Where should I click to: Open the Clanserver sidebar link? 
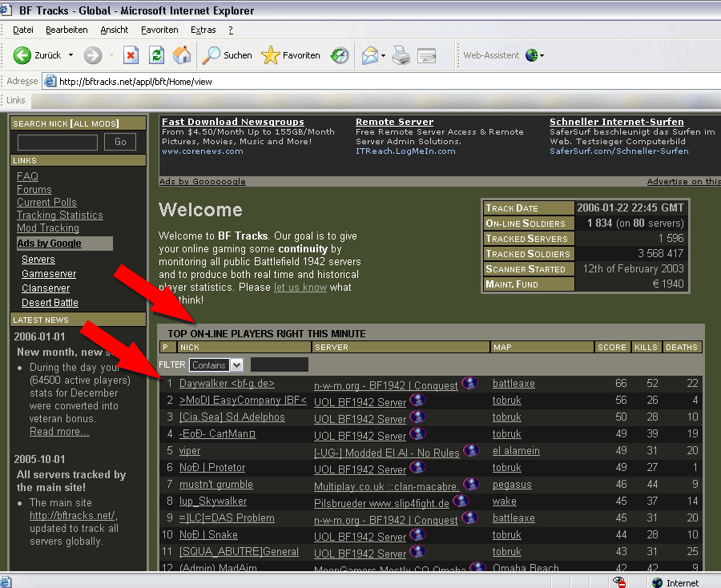[46, 288]
